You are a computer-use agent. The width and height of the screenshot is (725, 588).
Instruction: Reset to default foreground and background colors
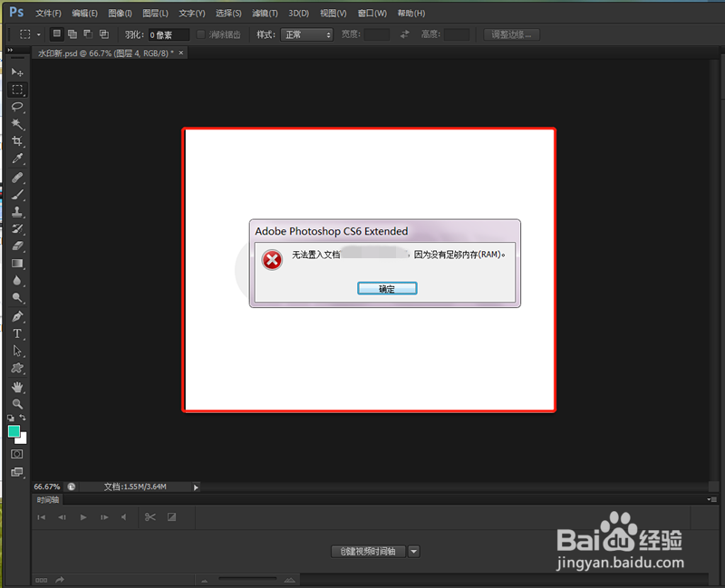(x=11, y=418)
